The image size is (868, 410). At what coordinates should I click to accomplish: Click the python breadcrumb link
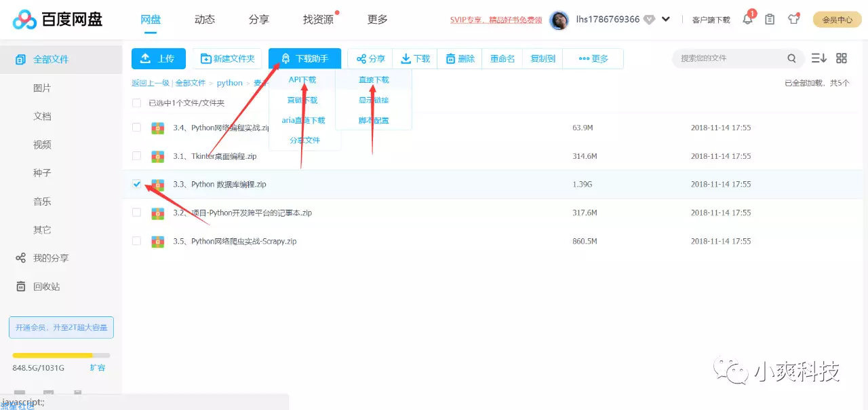230,83
